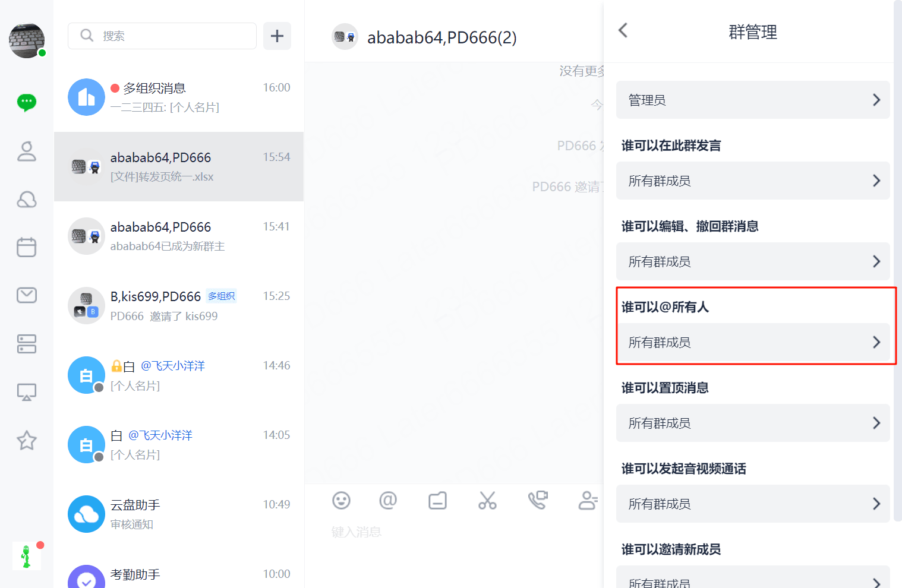This screenshot has height=588, width=902.
Task: Open the contacts person icon in sidebar
Action: tap(27, 151)
